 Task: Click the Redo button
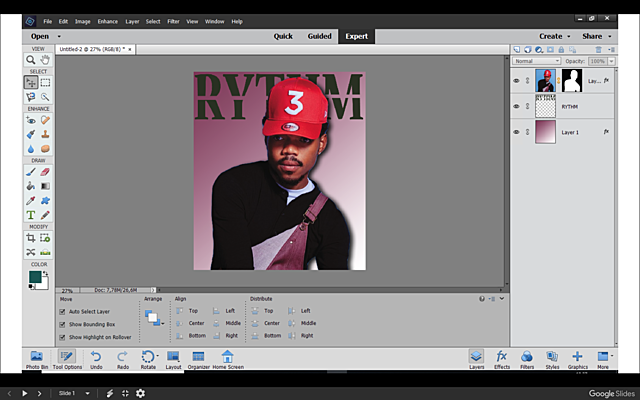tap(122, 360)
